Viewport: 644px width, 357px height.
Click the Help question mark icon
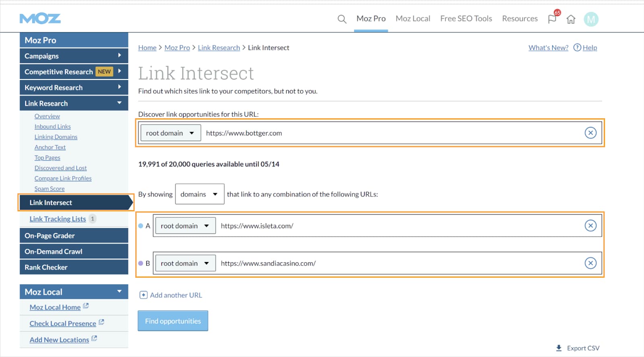[577, 47]
